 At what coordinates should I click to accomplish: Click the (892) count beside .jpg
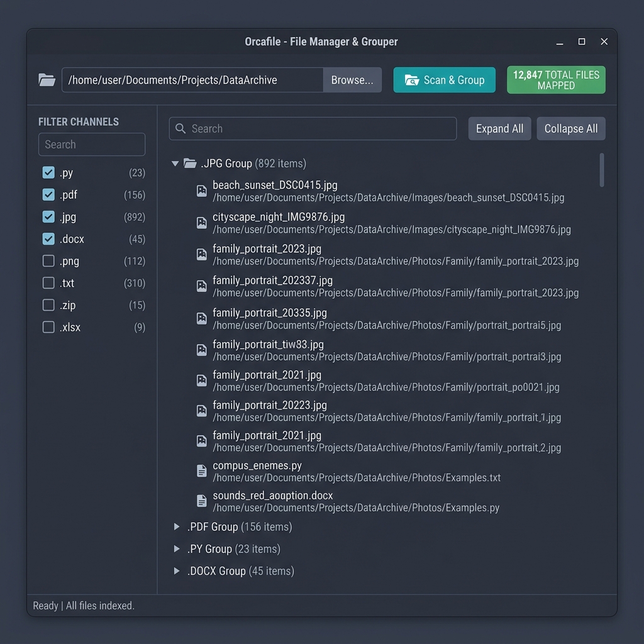coord(135,217)
